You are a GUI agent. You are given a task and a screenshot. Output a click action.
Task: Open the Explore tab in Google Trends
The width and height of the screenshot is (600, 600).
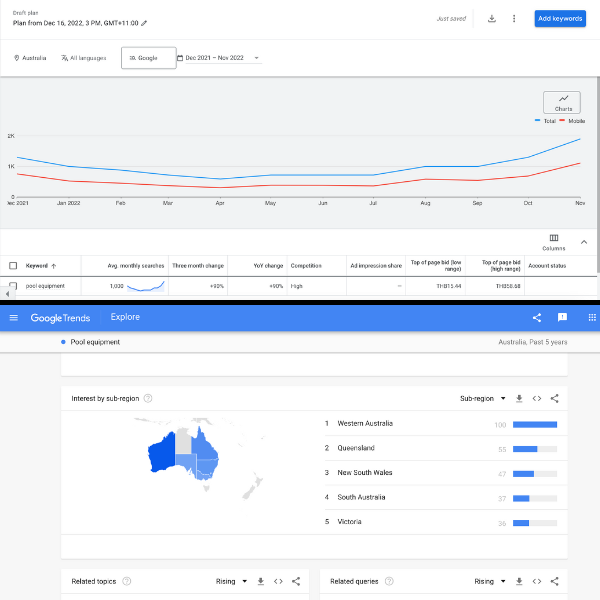[125, 317]
